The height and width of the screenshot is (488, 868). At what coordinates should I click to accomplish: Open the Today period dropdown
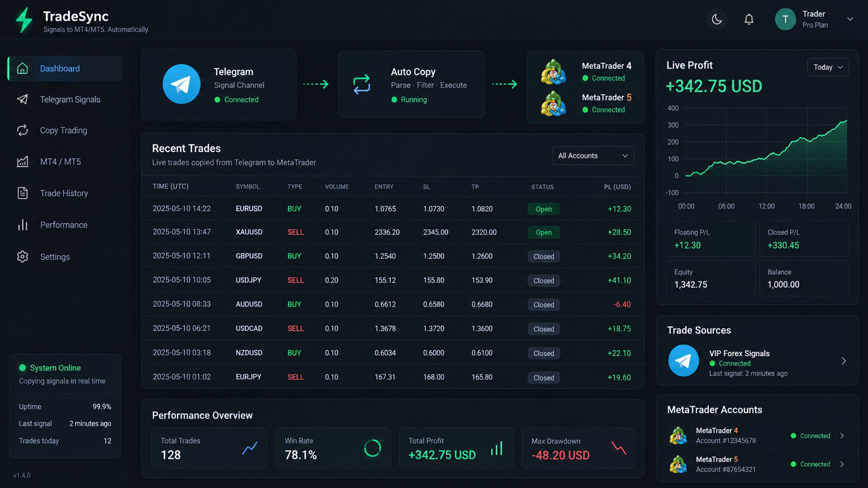(828, 67)
